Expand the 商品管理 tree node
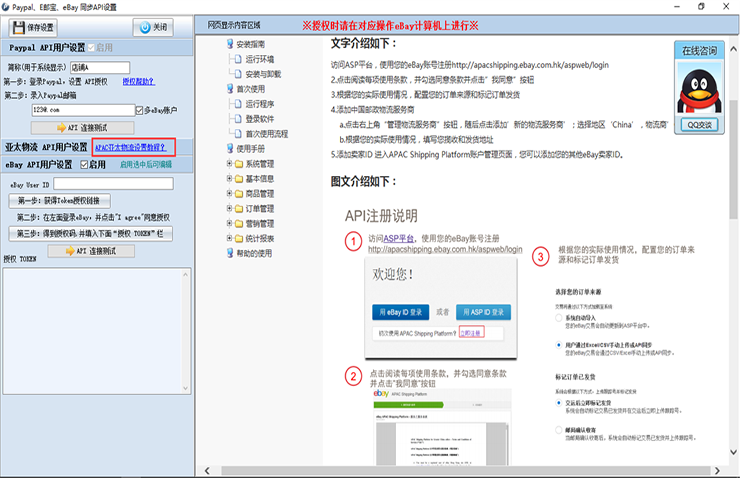The image size is (750, 478). [230, 193]
